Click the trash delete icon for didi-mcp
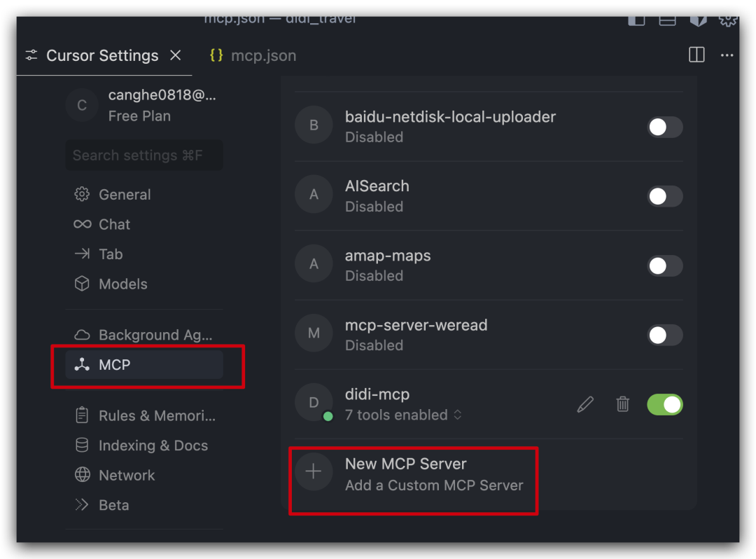The width and height of the screenshot is (756, 559). pos(622,404)
